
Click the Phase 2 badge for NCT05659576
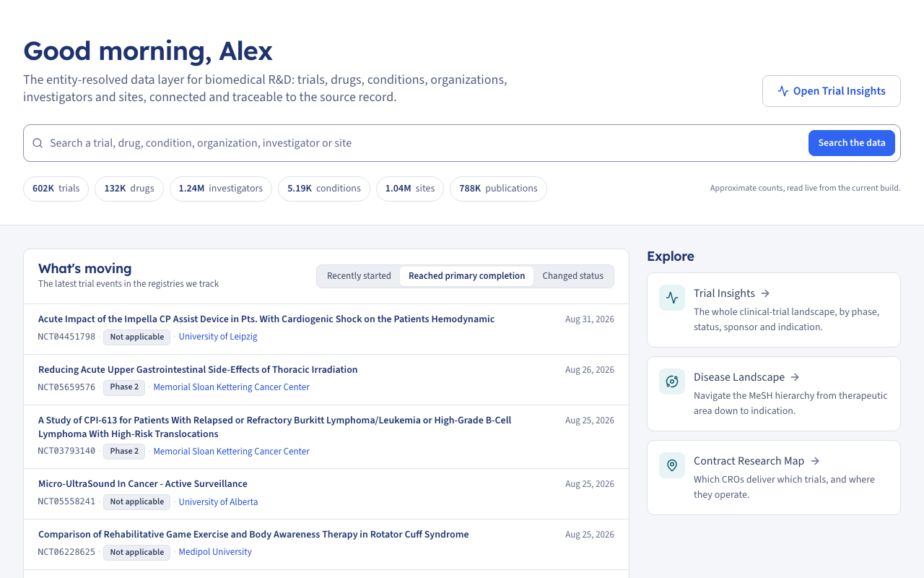[124, 387]
